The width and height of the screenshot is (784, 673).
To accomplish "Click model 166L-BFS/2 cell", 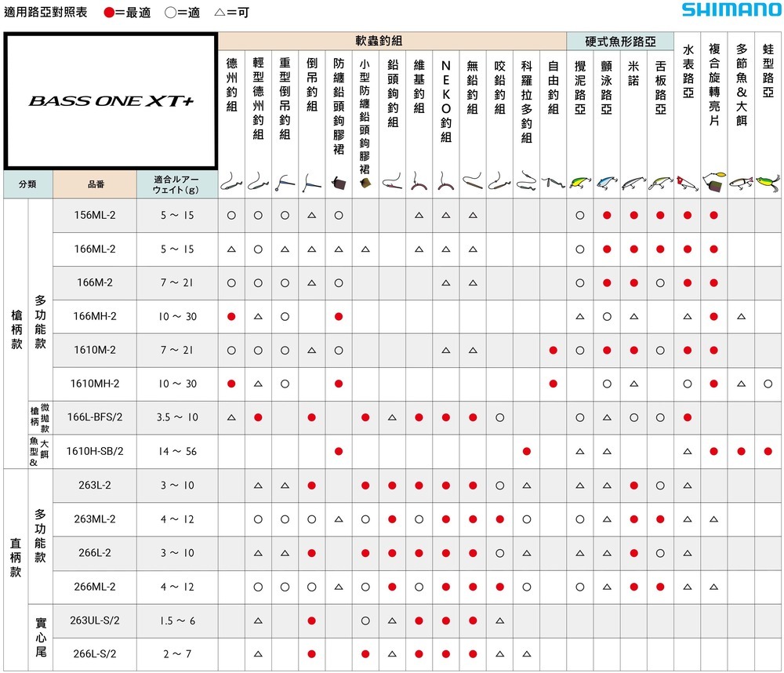I will [x=95, y=417].
